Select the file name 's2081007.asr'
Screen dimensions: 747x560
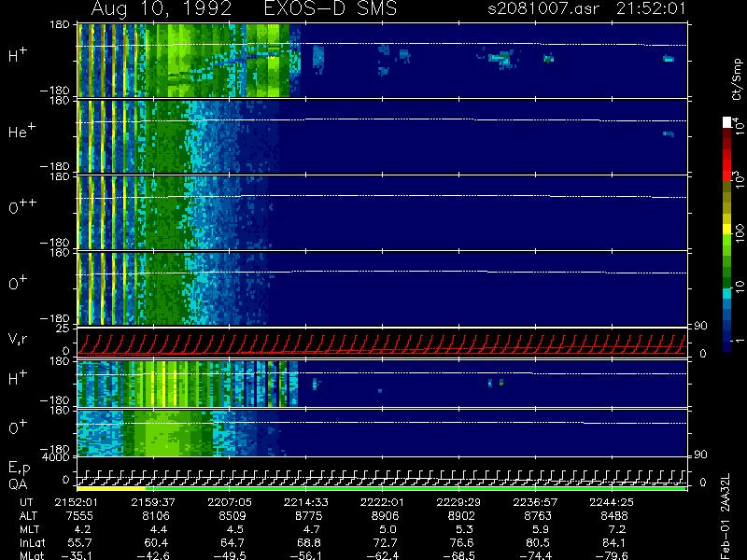(543, 8)
